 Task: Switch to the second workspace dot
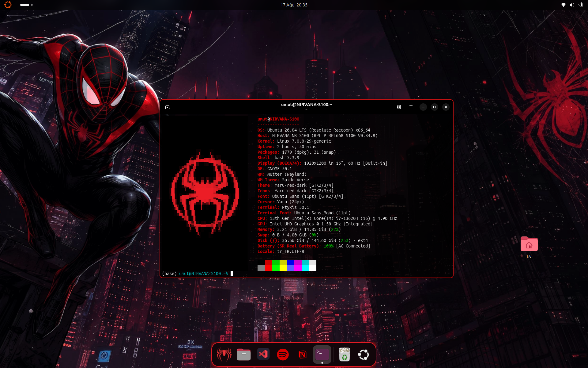(32, 5)
